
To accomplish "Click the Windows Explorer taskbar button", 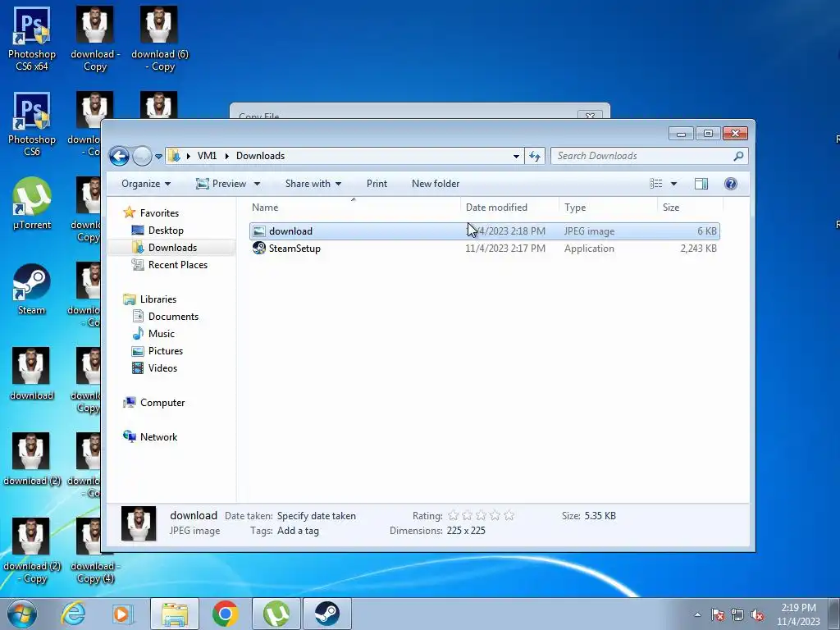I will pyautogui.click(x=175, y=614).
